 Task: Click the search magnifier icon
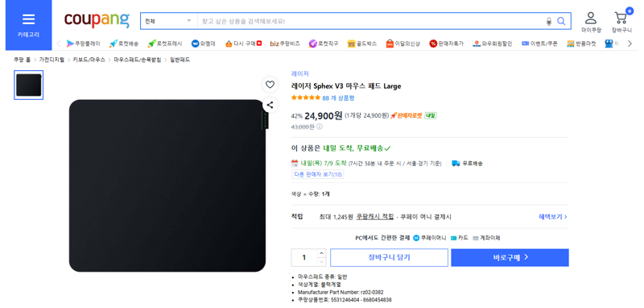pos(561,21)
